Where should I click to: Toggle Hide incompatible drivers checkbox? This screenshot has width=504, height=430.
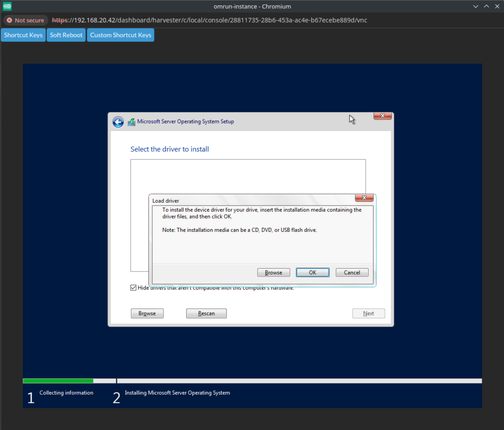[133, 288]
